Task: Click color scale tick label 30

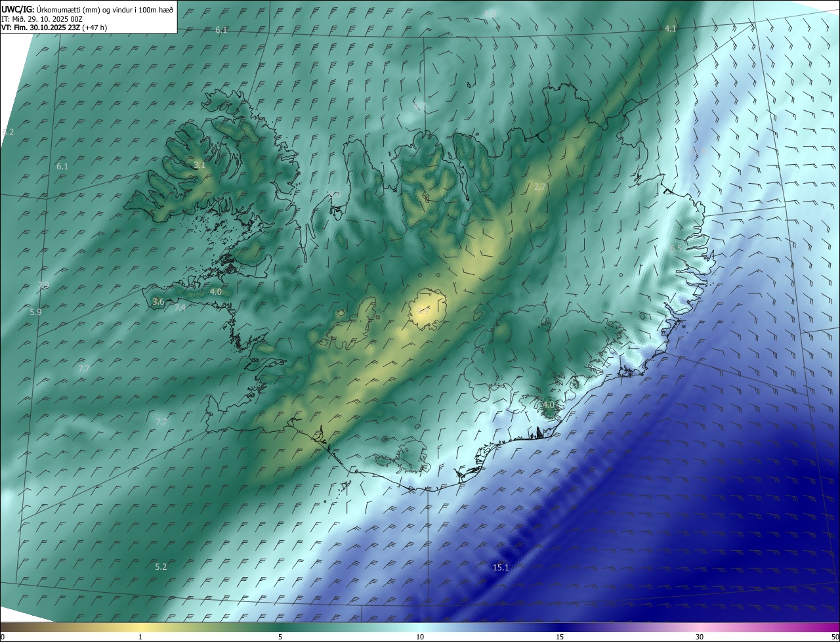Action: tap(700, 637)
